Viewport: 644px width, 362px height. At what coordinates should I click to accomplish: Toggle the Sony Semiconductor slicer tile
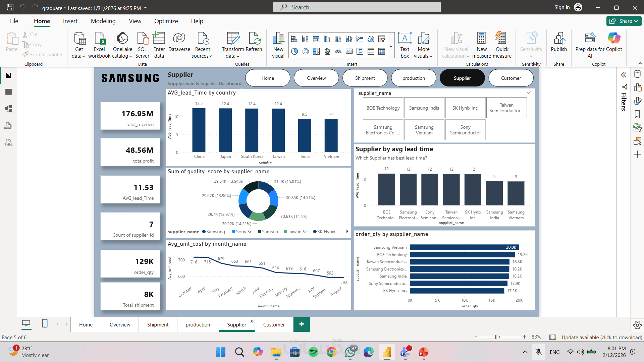click(465, 130)
